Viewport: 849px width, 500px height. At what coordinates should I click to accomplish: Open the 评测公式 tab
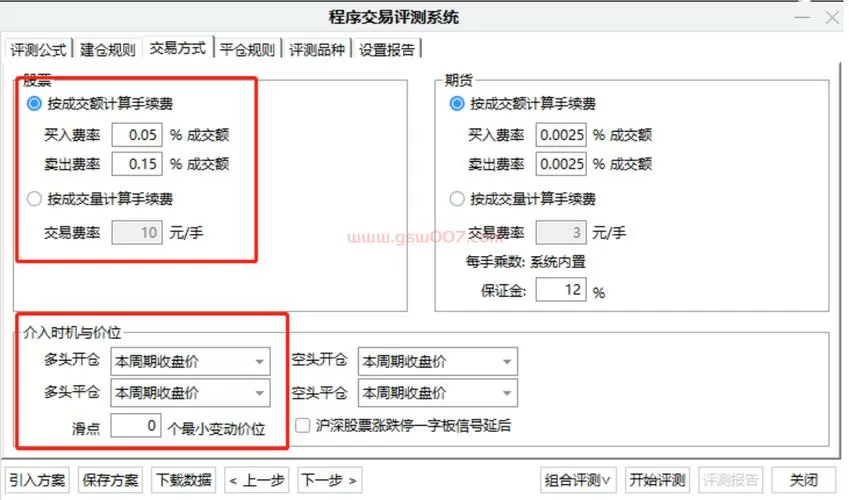pos(38,50)
